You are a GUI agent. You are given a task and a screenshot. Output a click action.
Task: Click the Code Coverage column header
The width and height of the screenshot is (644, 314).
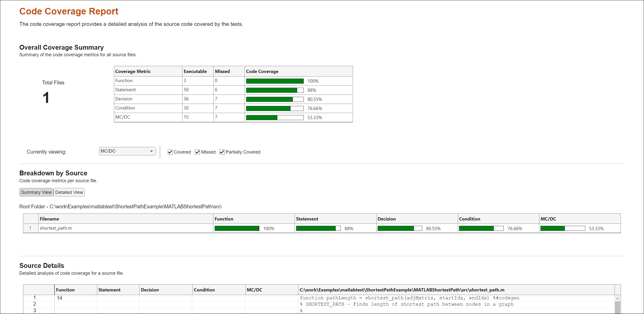262,71
